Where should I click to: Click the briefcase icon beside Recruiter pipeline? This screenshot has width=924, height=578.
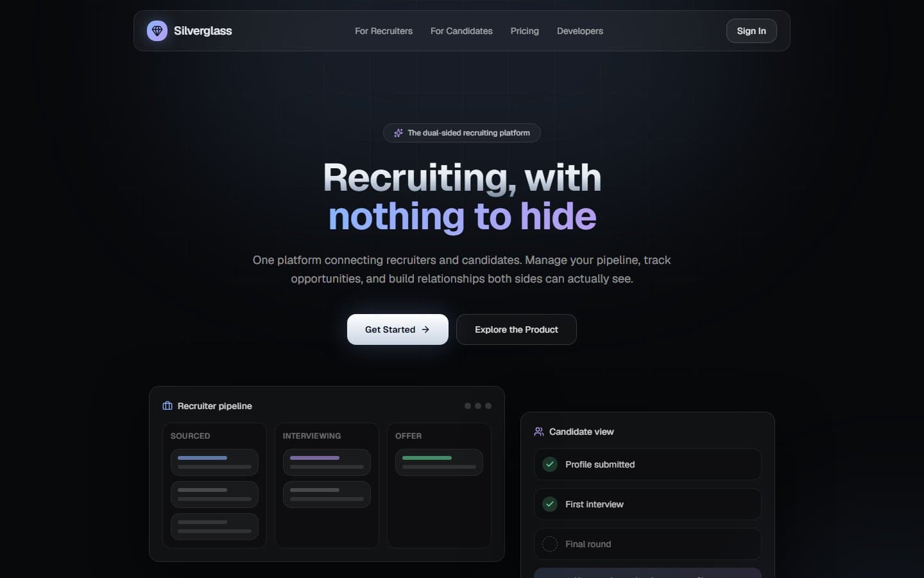point(167,406)
